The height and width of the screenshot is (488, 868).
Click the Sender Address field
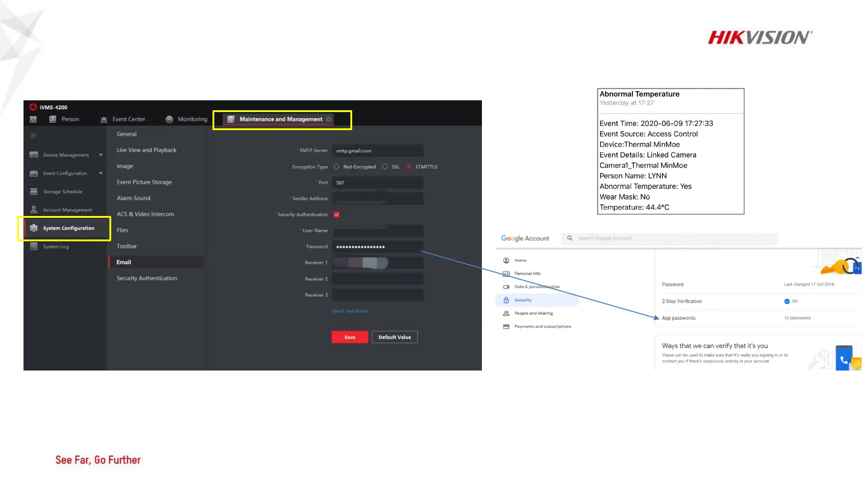[377, 198]
